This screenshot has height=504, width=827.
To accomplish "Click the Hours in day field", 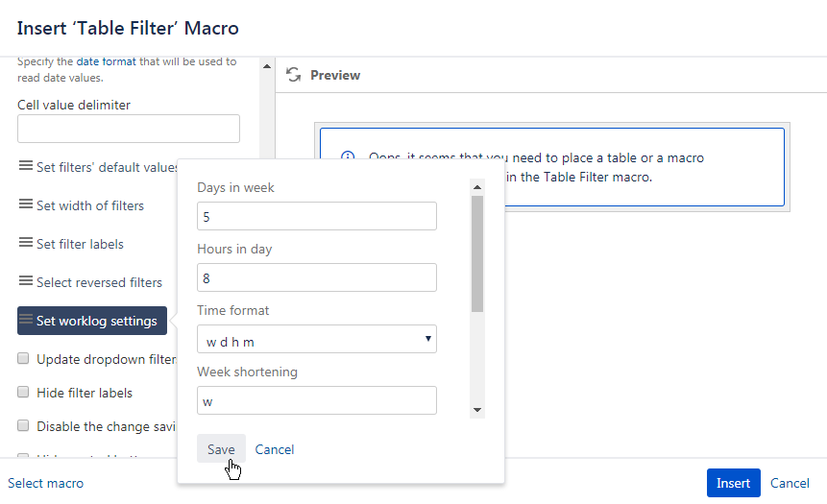I will point(316,278).
